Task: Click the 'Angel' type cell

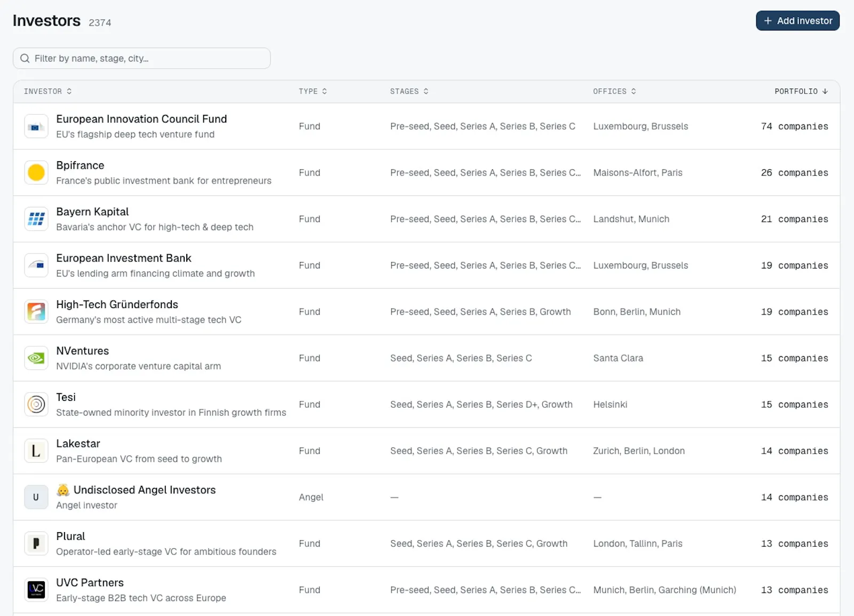Action: (311, 497)
